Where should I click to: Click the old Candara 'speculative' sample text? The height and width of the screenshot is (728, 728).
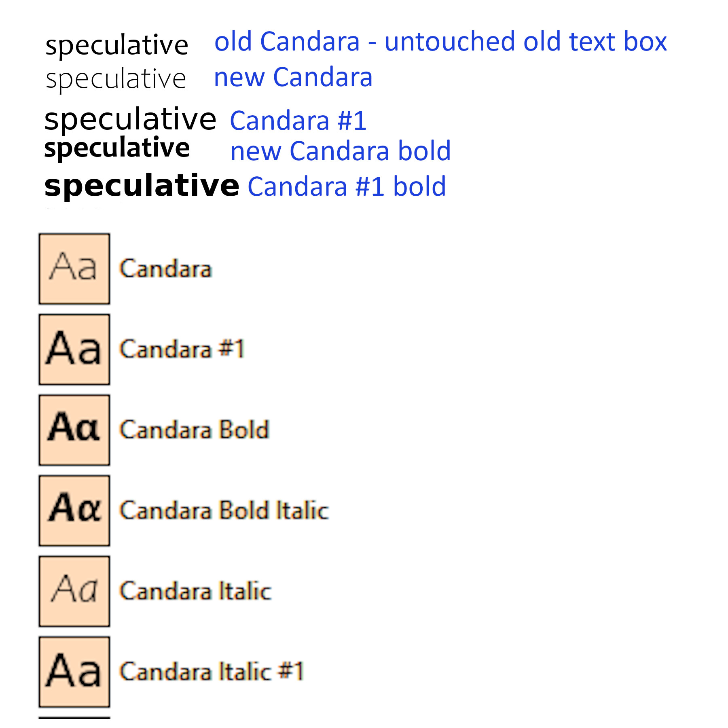116,45
